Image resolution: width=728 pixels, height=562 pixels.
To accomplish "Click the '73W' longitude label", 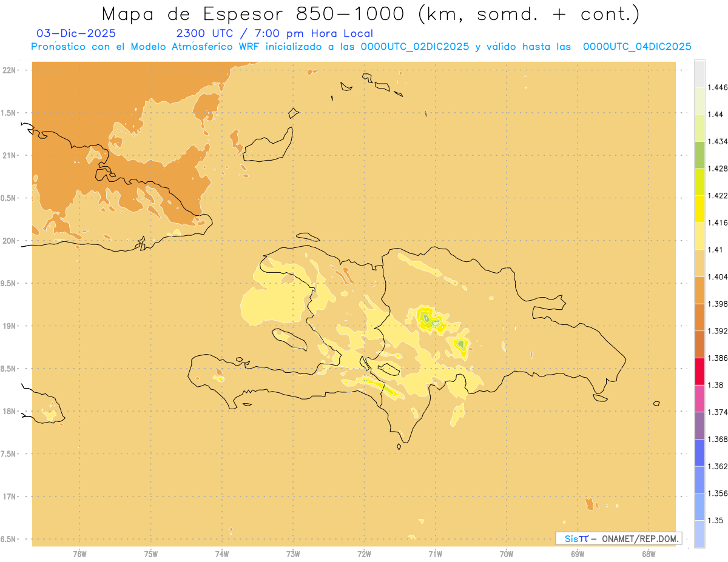I will point(293,554).
